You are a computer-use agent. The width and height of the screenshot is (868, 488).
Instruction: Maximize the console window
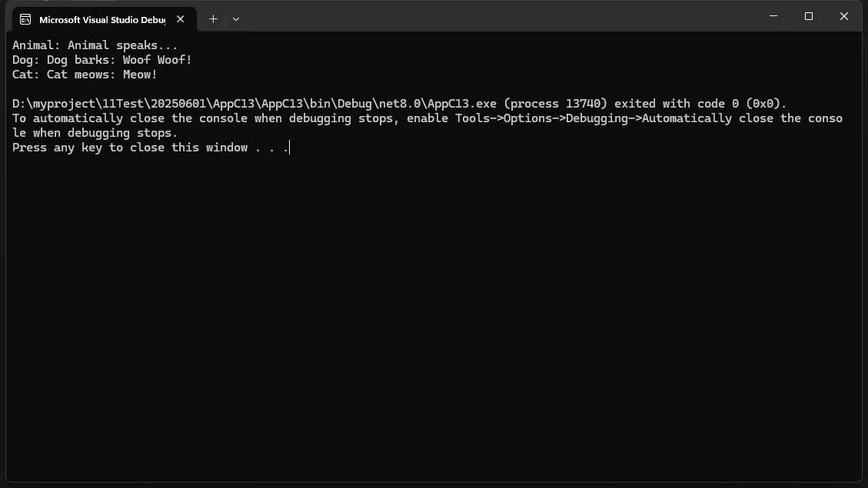(x=809, y=16)
